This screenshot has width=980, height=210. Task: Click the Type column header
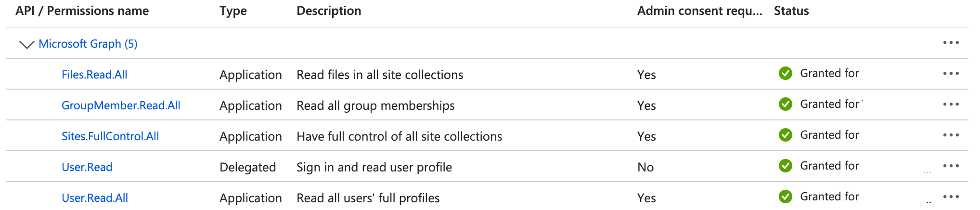(x=233, y=11)
